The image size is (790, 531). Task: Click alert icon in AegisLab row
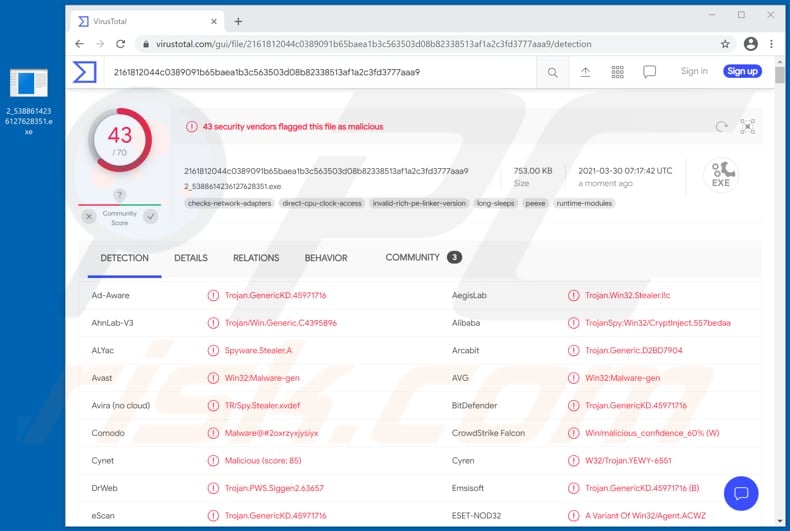point(573,295)
